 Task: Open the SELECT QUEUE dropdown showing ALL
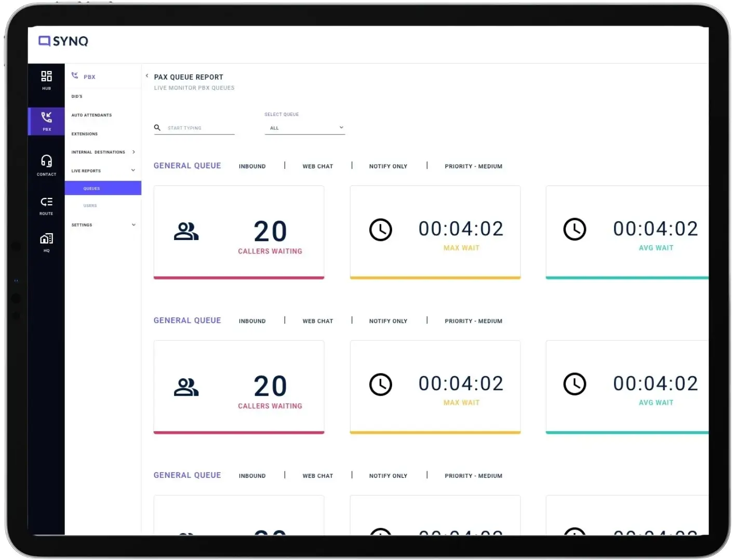[x=305, y=127]
